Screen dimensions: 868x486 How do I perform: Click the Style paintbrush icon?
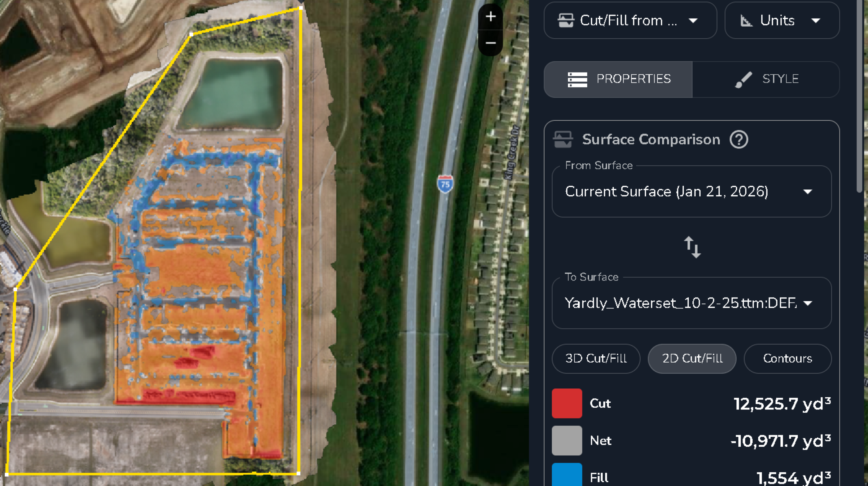pyautogui.click(x=743, y=80)
